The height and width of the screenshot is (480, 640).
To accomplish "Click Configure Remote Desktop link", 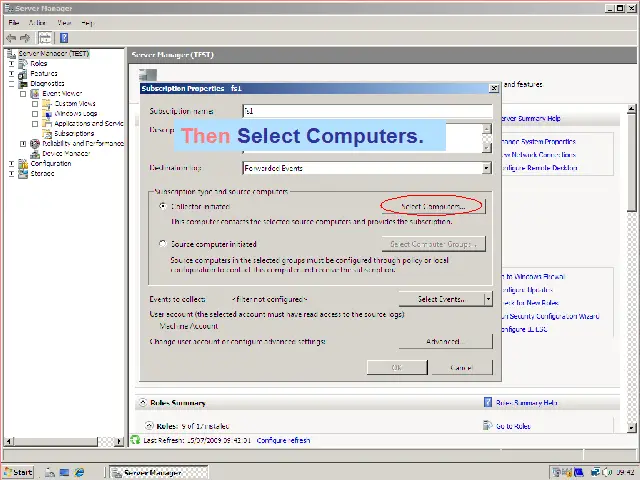I will point(540,168).
